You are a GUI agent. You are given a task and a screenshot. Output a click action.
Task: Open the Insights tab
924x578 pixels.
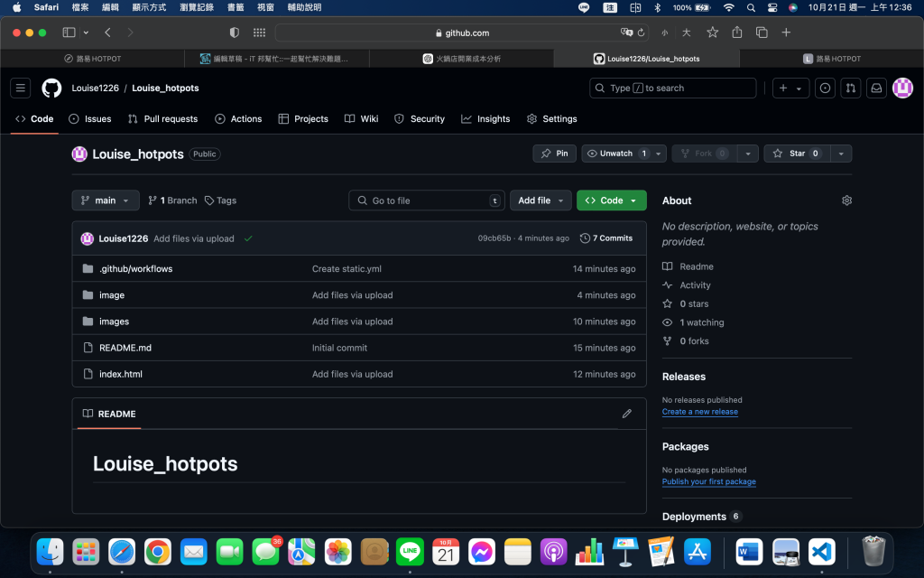485,118
